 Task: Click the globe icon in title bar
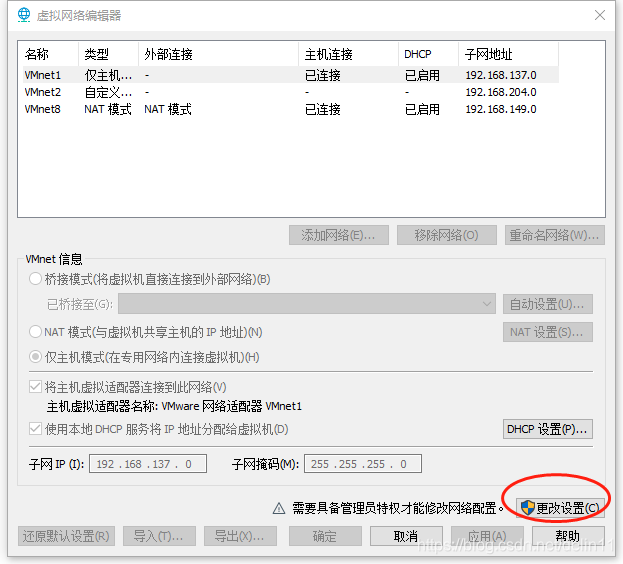click(x=24, y=15)
